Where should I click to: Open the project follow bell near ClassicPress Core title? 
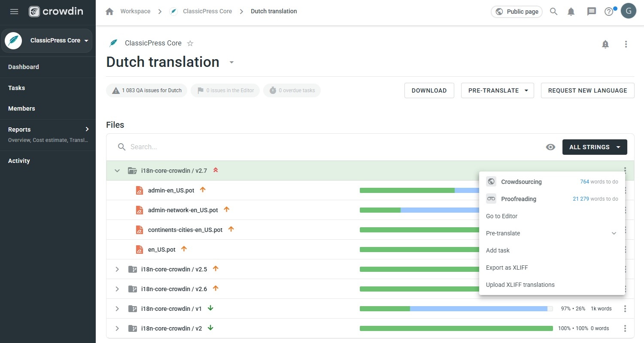(x=605, y=44)
